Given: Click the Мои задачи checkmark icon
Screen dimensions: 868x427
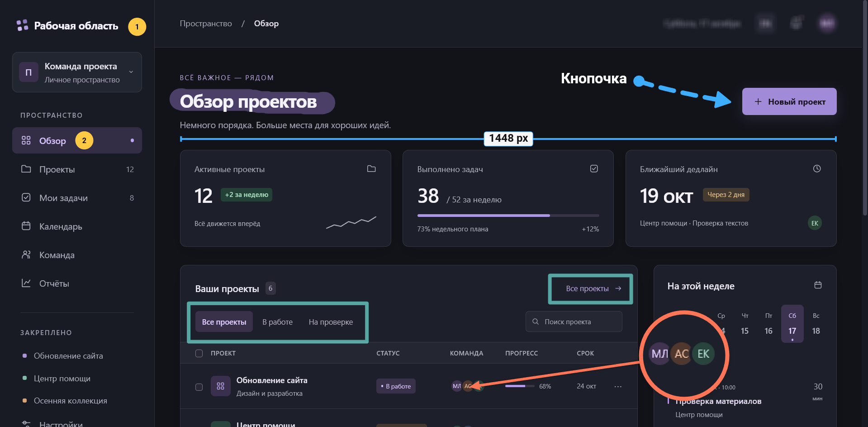Looking at the screenshot, I should pos(26,197).
